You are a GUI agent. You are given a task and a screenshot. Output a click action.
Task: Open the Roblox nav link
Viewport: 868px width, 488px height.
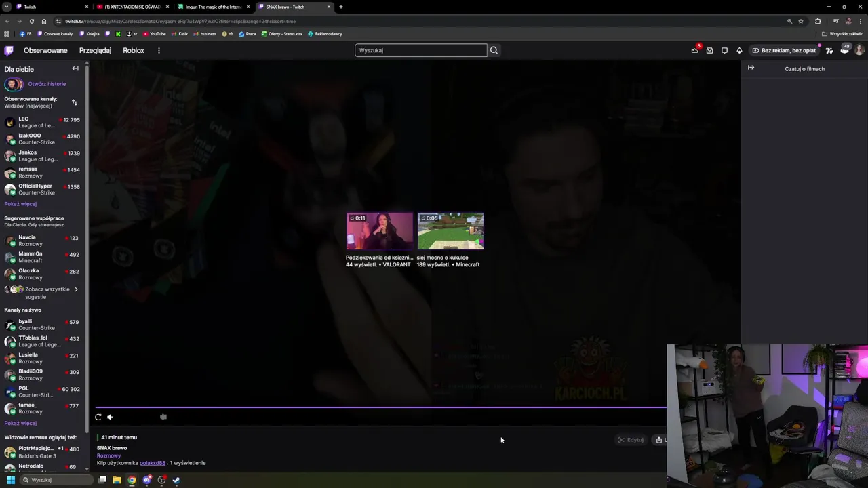[x=133, y=50]
